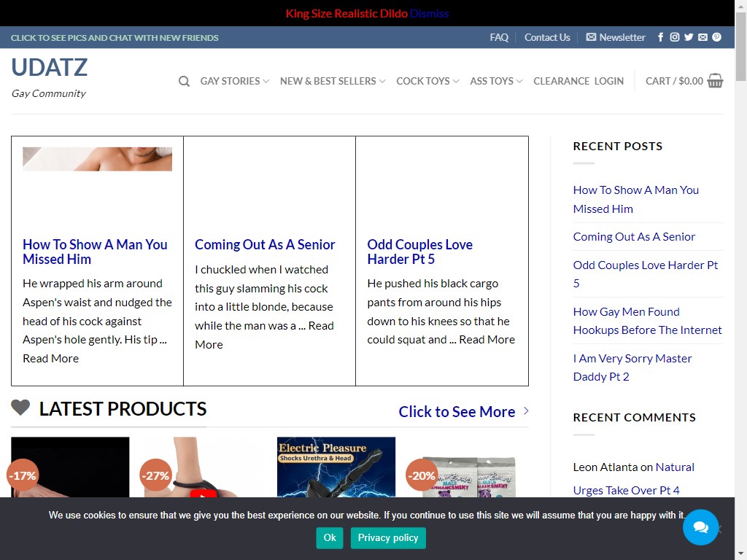Viewport: 747px width, 560px height.
Task: Open the Instagram social icon
Action: tap(675, 37)
